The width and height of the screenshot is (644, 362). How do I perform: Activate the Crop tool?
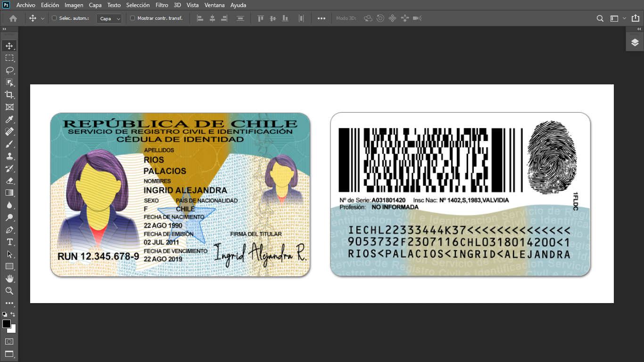(x=9, y=95)
